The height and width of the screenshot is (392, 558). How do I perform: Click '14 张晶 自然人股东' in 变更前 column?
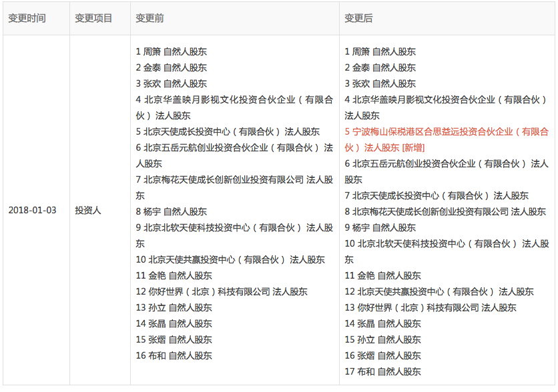[174, 323]
